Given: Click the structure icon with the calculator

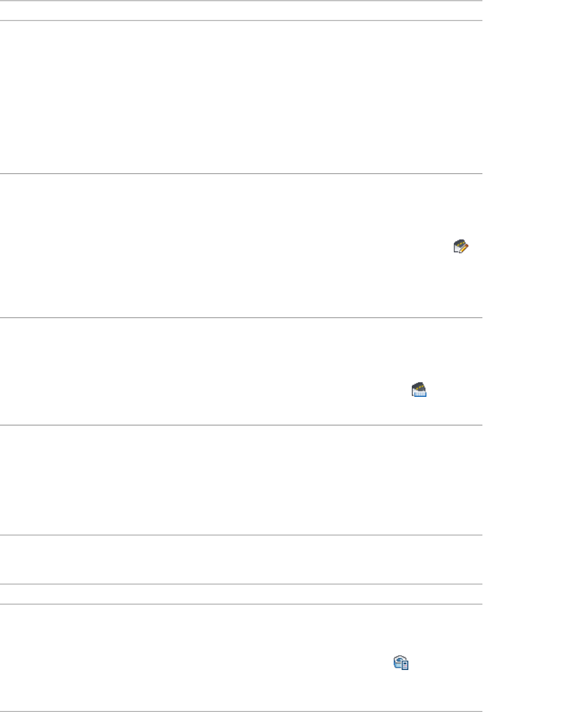Looking at the screenshot, I should (401, 662).
